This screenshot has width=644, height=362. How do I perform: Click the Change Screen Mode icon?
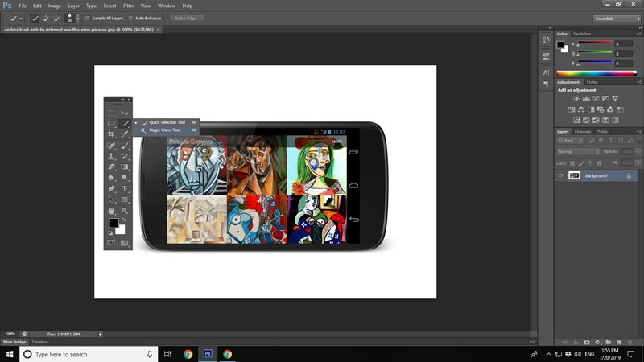click(125, 243)
